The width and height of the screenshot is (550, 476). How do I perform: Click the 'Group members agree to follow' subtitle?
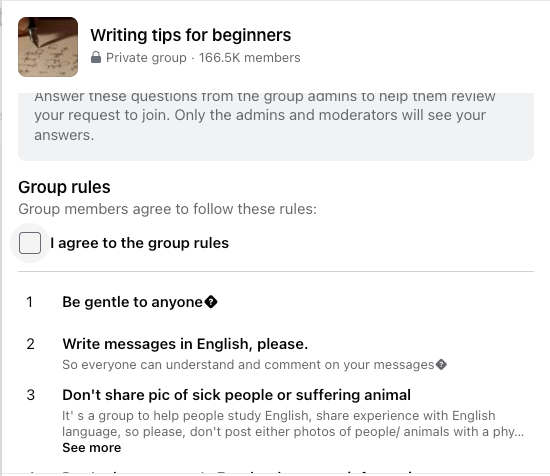[x=167, y=209]
